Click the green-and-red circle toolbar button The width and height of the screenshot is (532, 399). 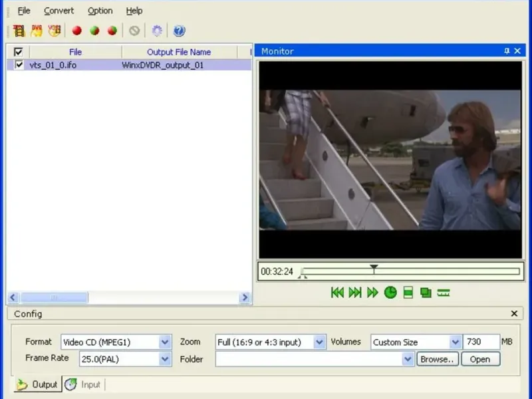[x=94, y=31]
